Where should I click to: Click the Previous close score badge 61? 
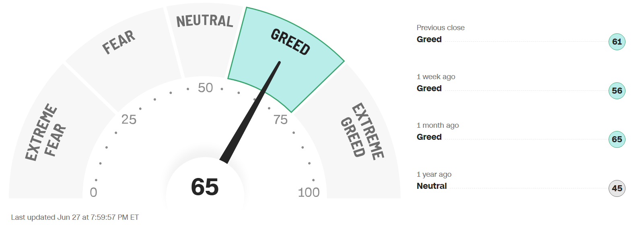click(617, 42)
